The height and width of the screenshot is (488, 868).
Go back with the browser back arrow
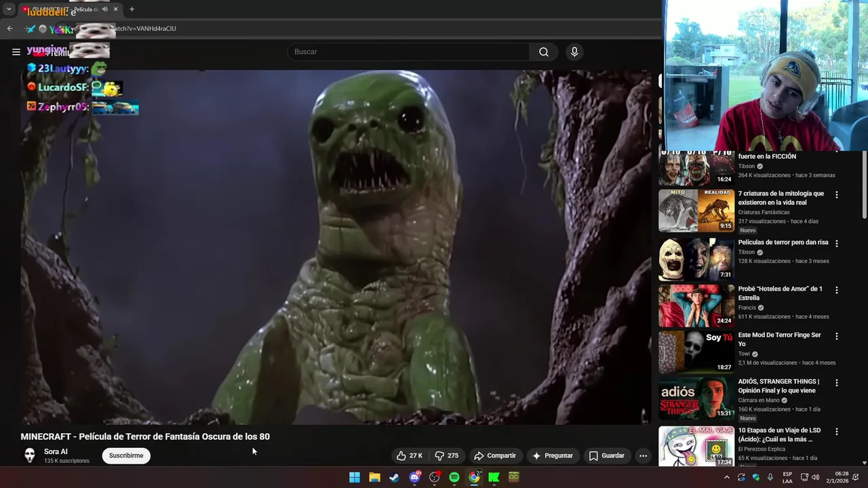(9, 28)
